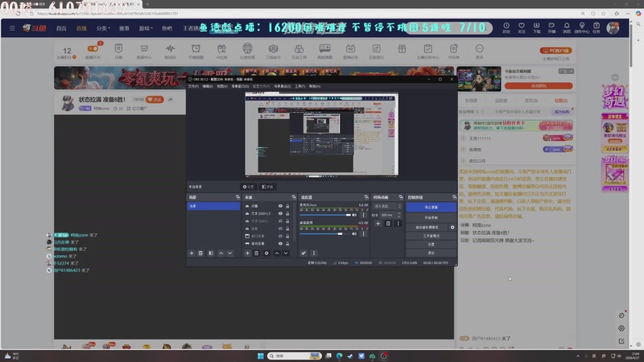Toggle visibility of 文本 (GDI+) 2 source
The width and height of the screenshot is (644, 362).
tap(280, 213)
